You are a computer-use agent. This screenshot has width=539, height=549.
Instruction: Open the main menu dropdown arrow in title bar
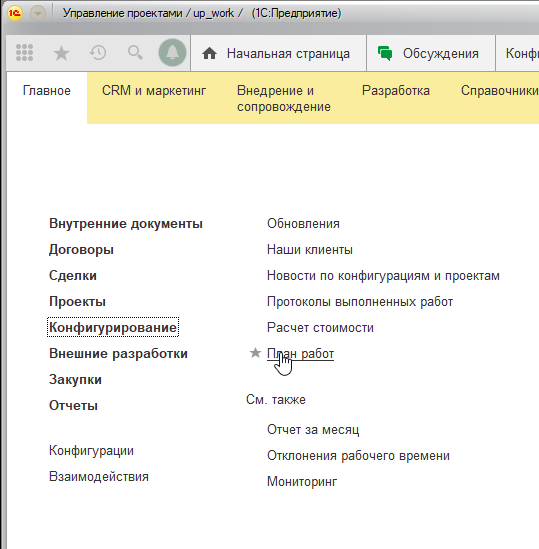click(x=38, y=13)
